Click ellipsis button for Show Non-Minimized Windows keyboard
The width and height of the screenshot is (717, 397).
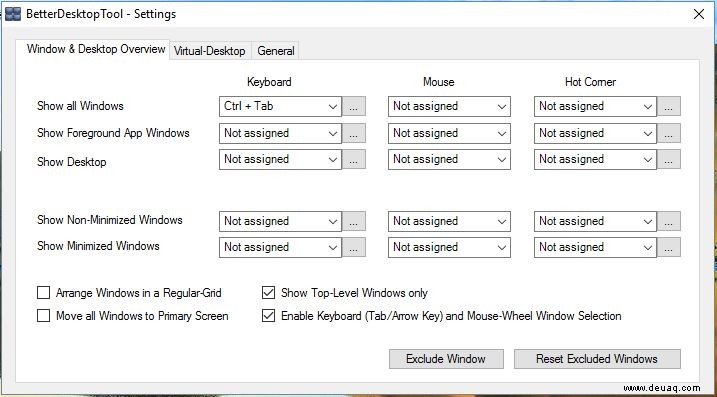(354, 221)
